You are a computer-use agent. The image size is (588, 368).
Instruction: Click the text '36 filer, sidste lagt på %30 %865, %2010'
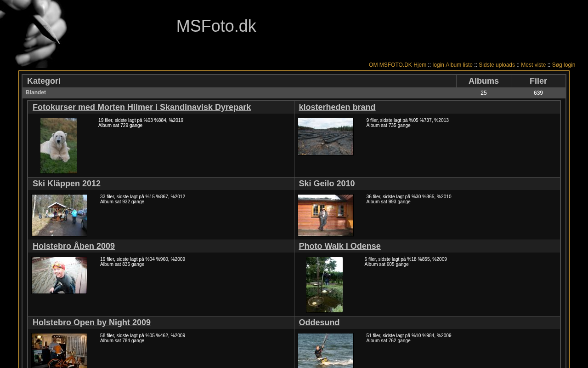[409, 197]
